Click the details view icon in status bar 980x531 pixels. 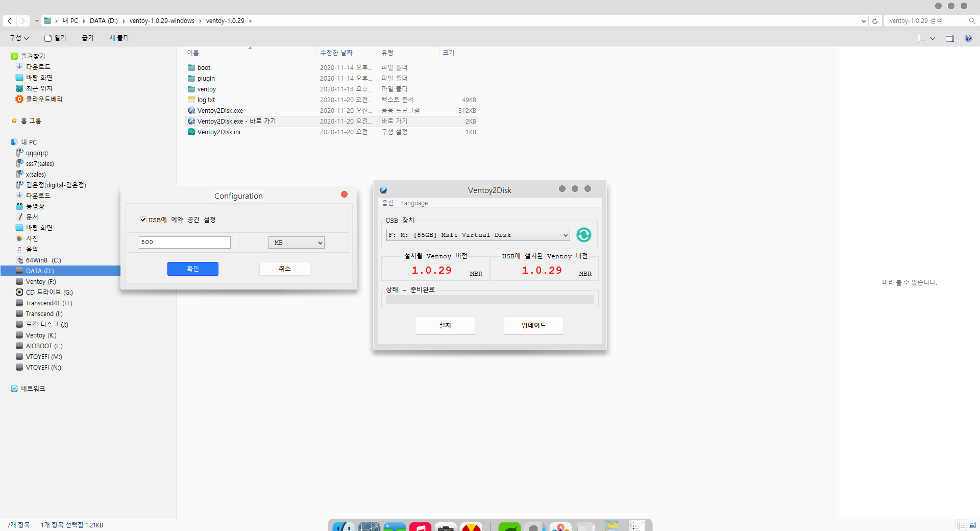962,525
